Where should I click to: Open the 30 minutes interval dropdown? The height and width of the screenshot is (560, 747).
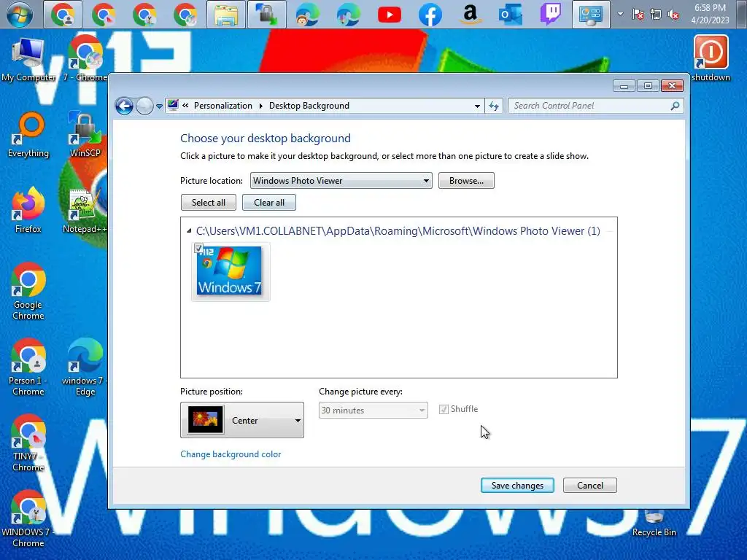pyautogui.click(x=373, y=410)
